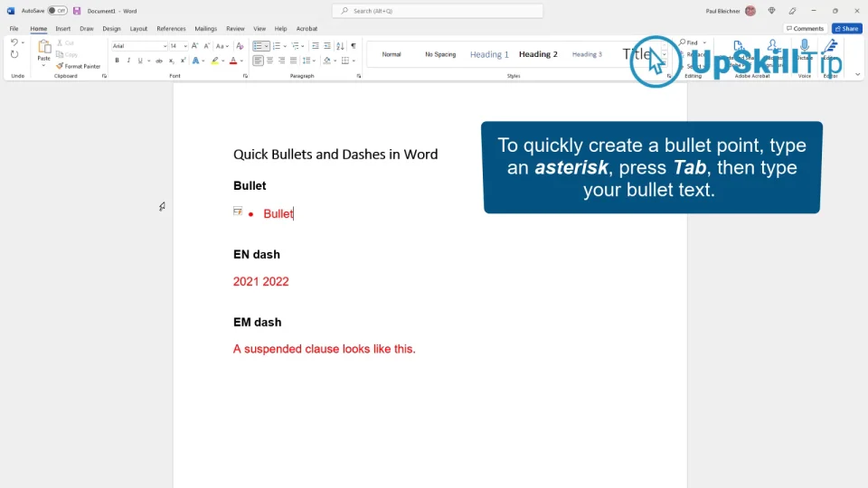Toggle Align Left button
Viewport: 868px width, 488px height.
258,61
